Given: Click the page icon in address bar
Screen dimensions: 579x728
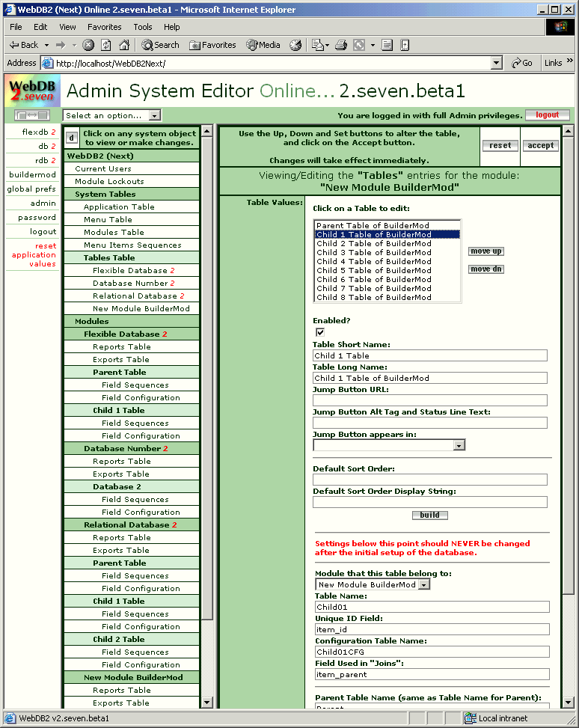Looking at the screenshot, I should 47,63.
